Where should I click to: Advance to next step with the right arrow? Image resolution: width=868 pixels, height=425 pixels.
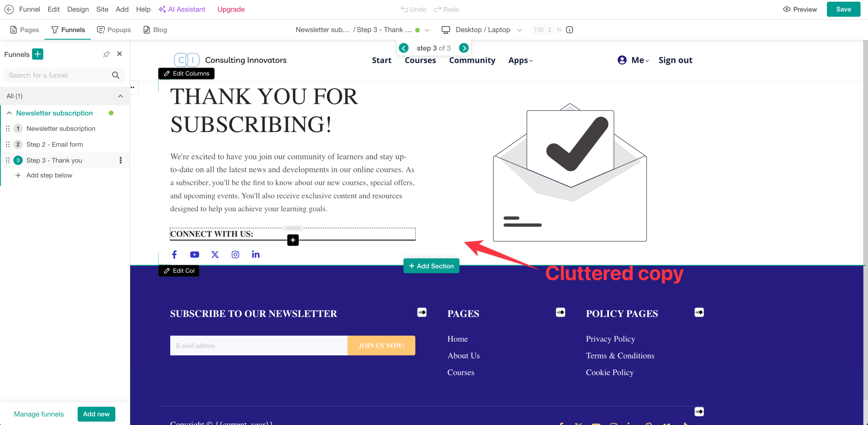tap(464, 48)
